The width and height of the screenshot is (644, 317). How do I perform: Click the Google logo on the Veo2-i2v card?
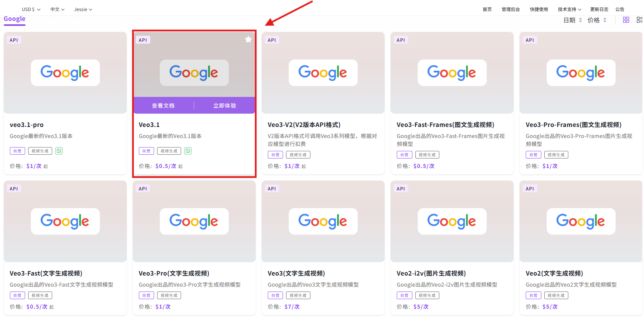(x=452, y=221)
